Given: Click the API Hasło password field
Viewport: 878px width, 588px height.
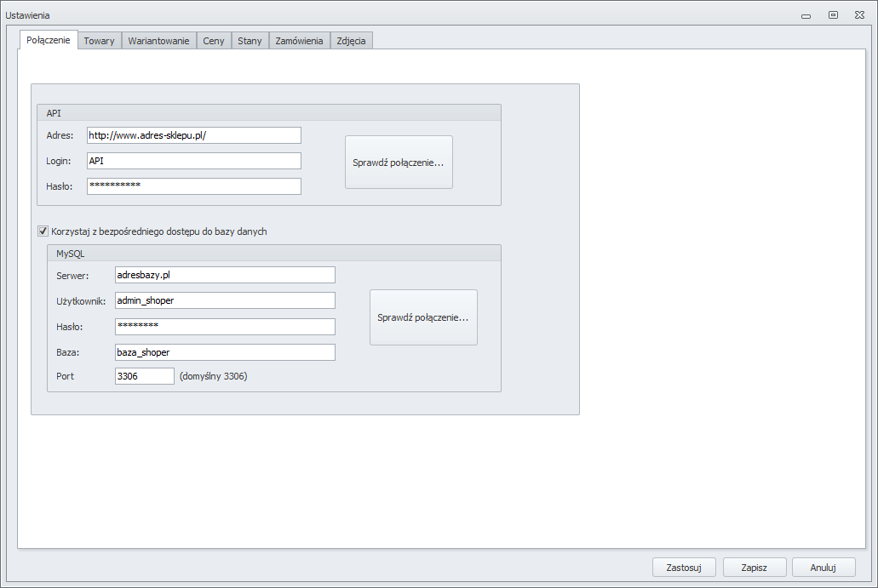Looking at the screenshot, I should point(194,186).
